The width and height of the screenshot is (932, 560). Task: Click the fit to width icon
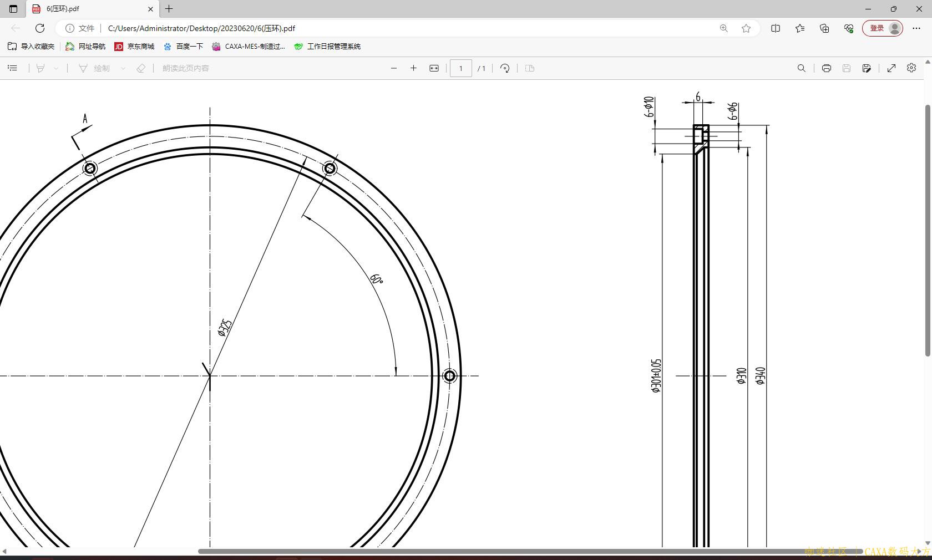(434, 68)
